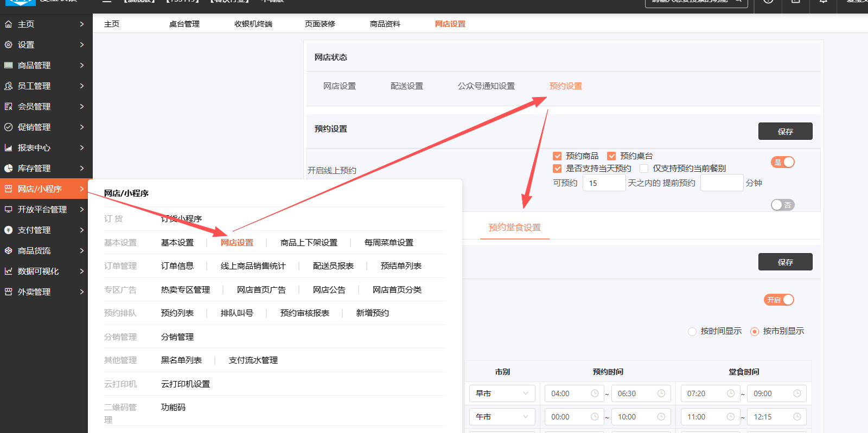Uncheck the 预约商品 checkbox
This screenshot has height=433, width=868.
point(557,156)
